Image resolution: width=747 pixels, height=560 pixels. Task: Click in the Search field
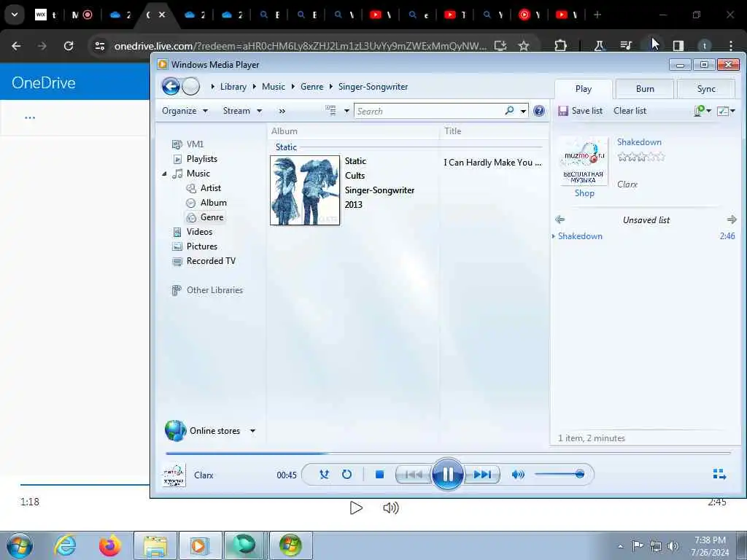pyautogui.click(x=429, y=111)
